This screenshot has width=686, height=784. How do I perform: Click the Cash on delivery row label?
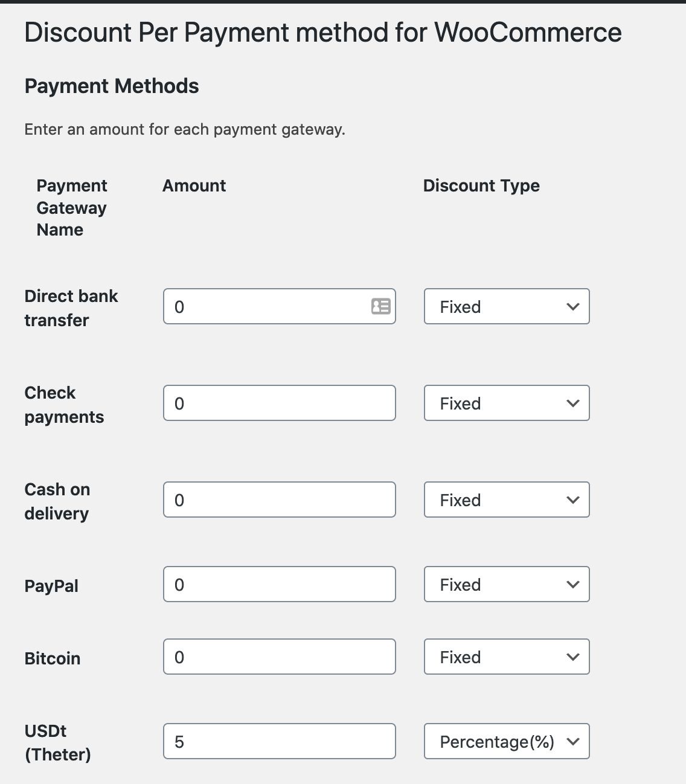click(x=57, y=501)
